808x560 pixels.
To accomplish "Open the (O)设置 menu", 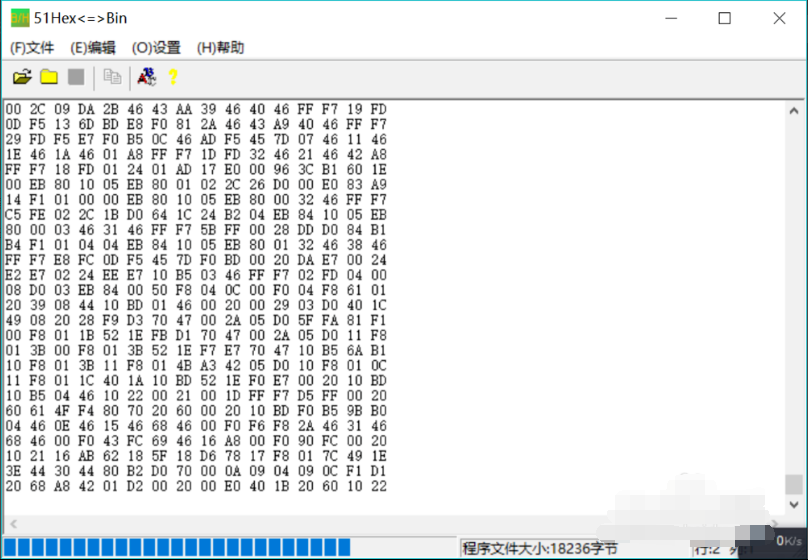I will tap(156, 48).
